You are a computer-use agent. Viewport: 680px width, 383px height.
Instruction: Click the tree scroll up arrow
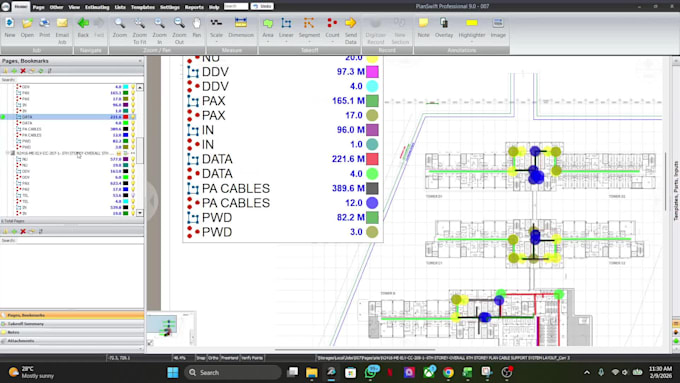pos(140,88)
